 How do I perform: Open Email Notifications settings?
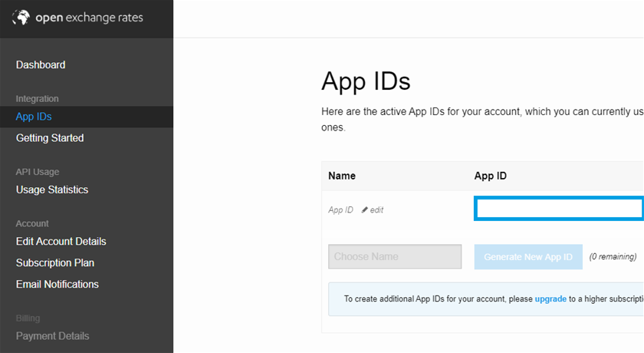(58, 285)
